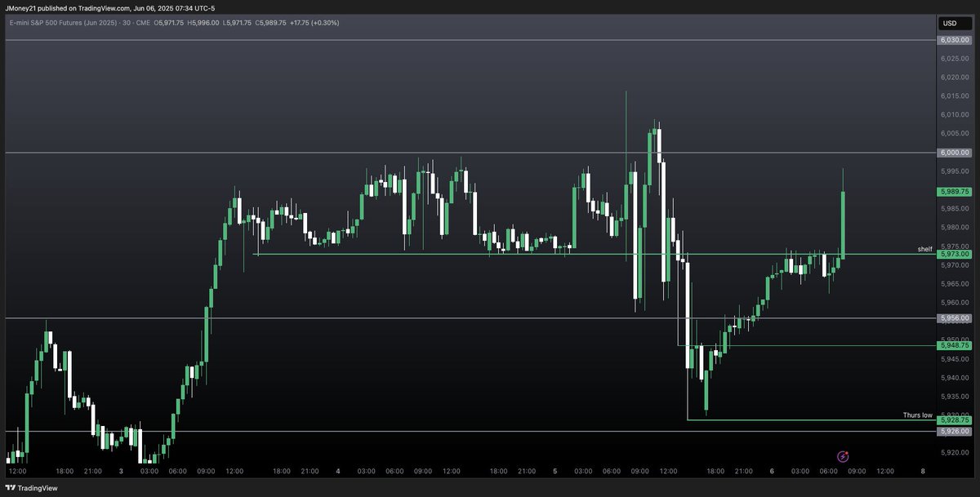Screen dimensions: 980x497
Task: Click the +0.30% change value in the legend
Action: pos(323,23)
